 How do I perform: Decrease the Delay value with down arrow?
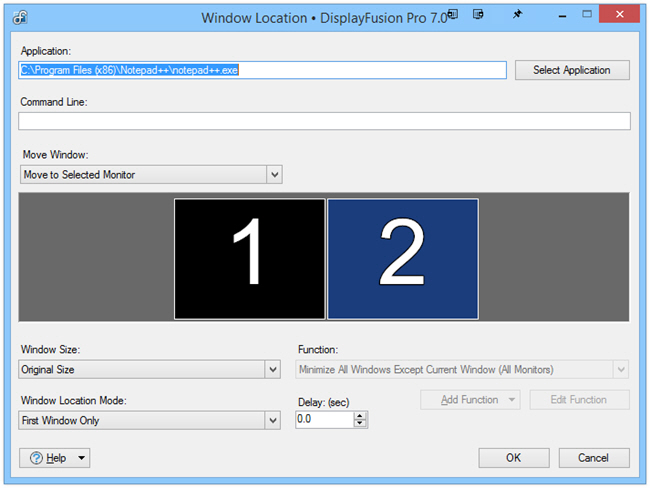[360, 424]
